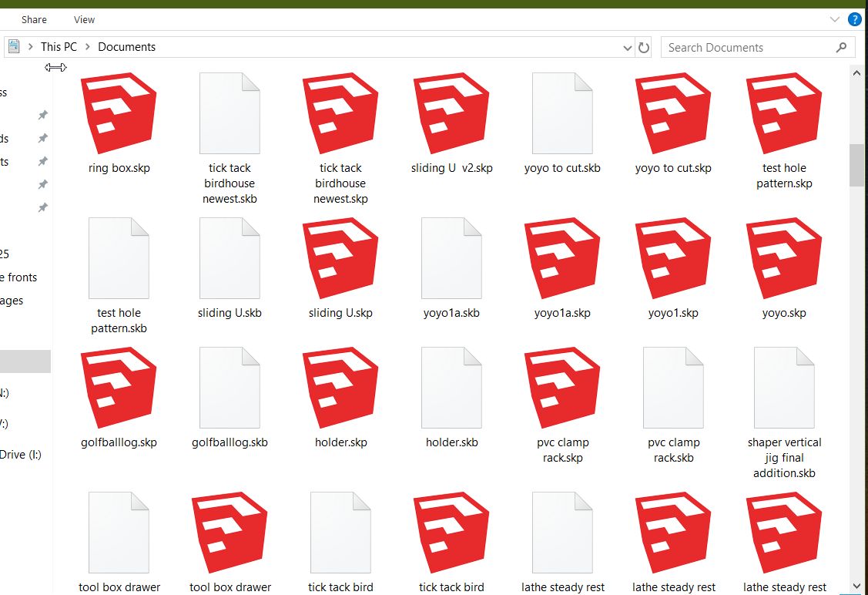Select the yoyo to cut.skp SketchUp icon
Screen dimensions: 868x595
[x=673, y=113]
